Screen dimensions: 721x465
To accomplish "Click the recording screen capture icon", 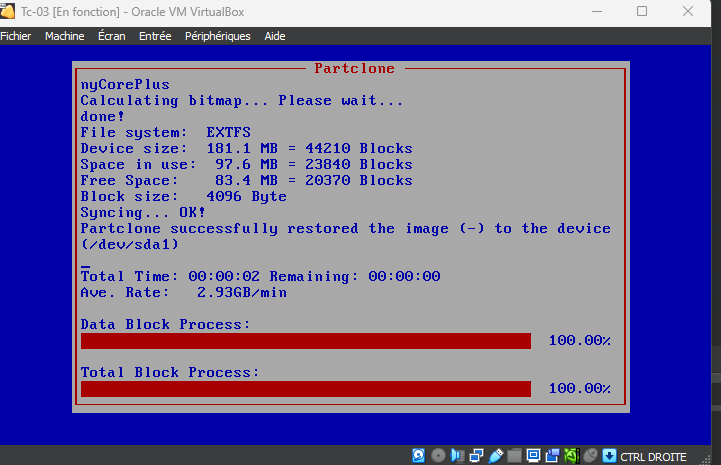I will click(x=553, y=455).
